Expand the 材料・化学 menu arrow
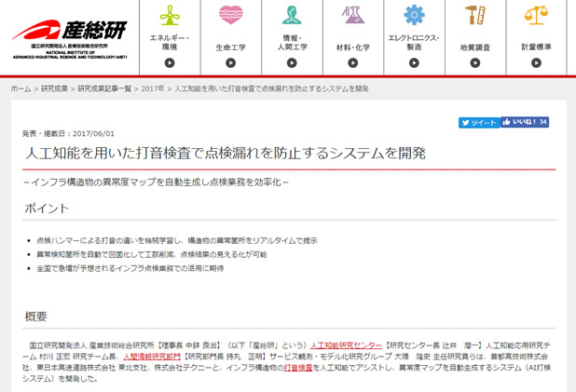576x392 pixels. (x=352, y=63)
